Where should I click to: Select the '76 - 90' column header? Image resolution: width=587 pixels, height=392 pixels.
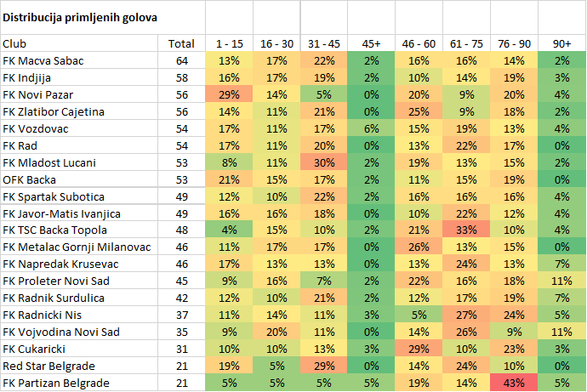point(514,43)
